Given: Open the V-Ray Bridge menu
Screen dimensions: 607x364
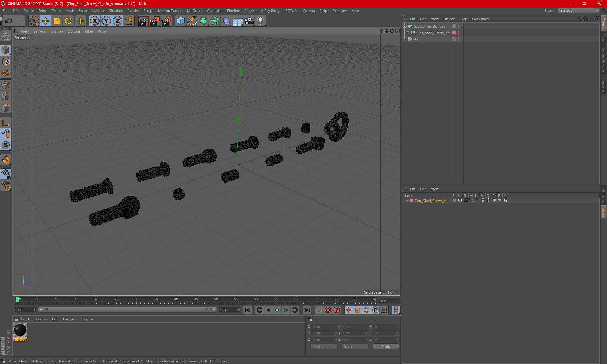Looking at the screenshot, I should pyautogui.click(x=271, y=11).
